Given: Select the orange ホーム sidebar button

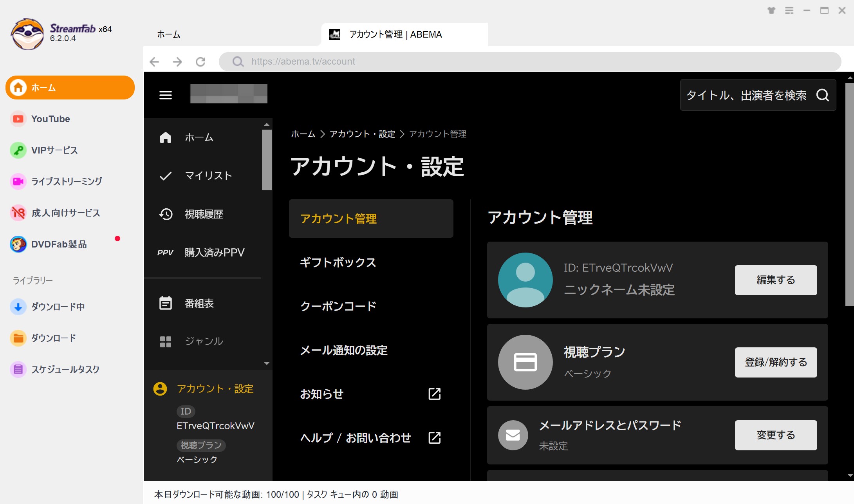Looking at the screenshot, I should pyautogui.click(x=70, y=87).
